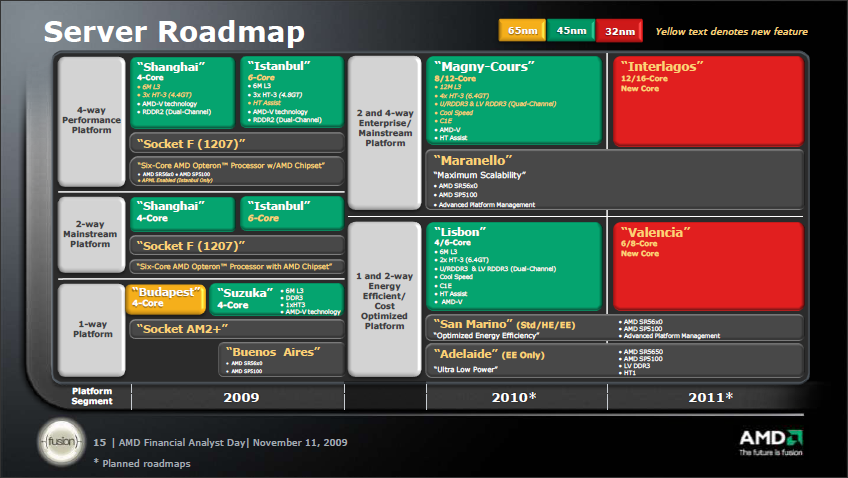Click the "2011*" timeline year
The width and height of the screenshot is (848, 478).
[x=710, y=397]
